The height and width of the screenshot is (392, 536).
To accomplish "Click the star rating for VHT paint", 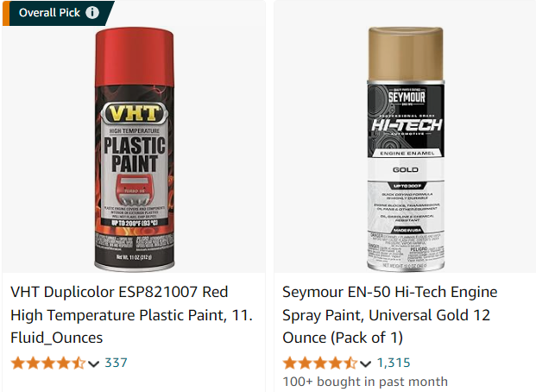I will (x=48, y=363).
